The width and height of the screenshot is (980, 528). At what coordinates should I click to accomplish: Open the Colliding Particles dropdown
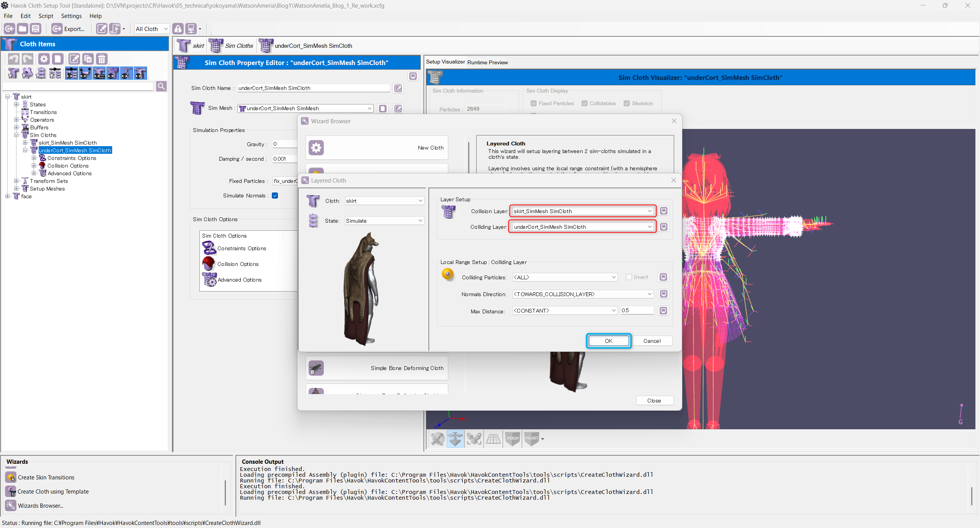[x=565, y=277]
